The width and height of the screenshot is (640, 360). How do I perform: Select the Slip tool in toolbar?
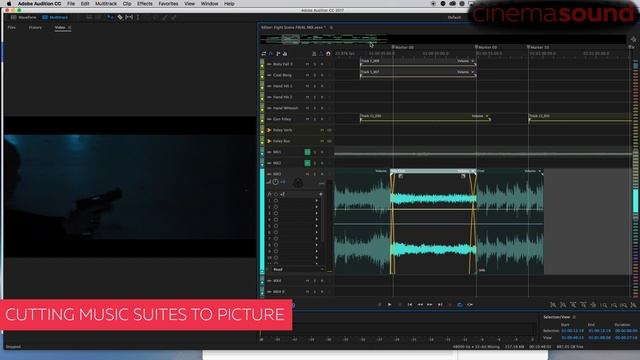pos(129,18)
